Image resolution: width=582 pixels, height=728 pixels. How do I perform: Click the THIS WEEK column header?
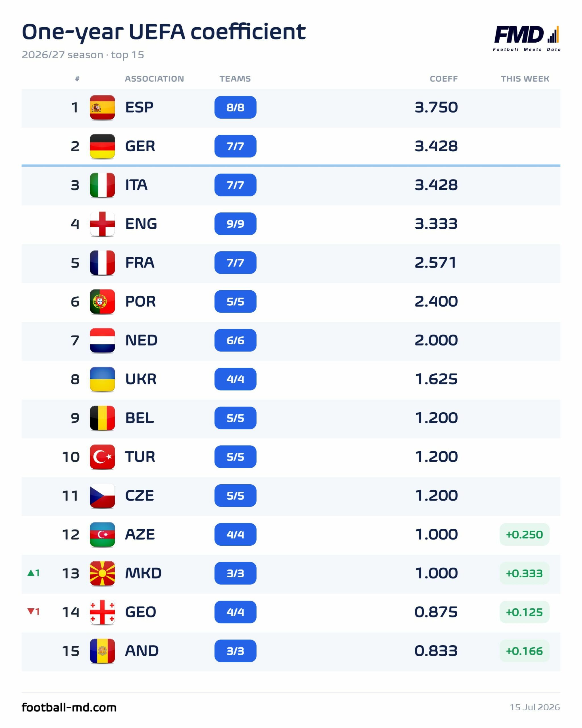point(525,79)
